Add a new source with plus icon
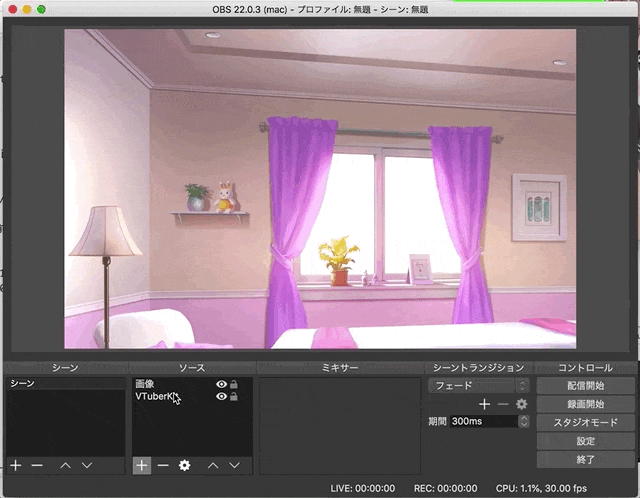This screenshot has width=640, height=498. click(x=142, y=465)
